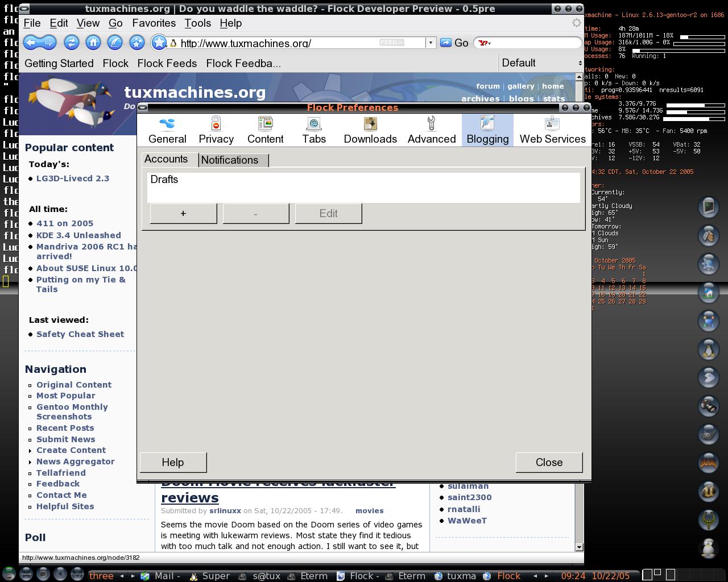Open the Gentoo Monthly Screenshots link
The height and width of the screenshot is (582, 728).
(72, 411)
